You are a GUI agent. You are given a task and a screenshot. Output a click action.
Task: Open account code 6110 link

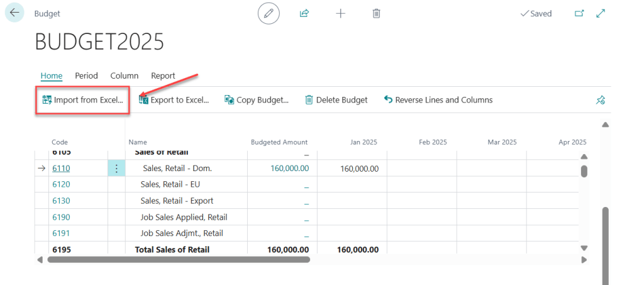(x=61, y=169)
